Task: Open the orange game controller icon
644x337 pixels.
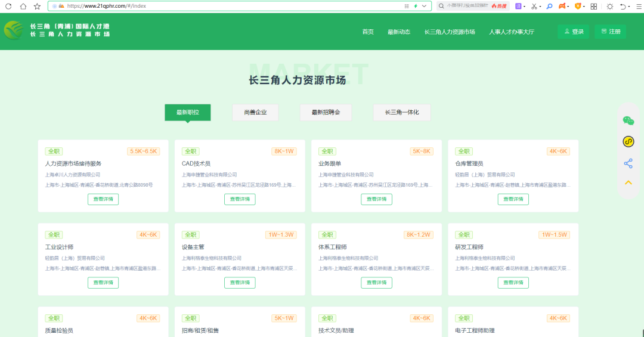Action: click(562, 6)
